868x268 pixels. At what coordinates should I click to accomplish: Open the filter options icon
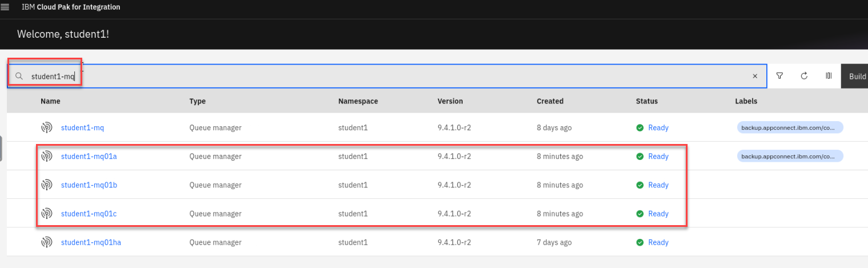(779, 76)
